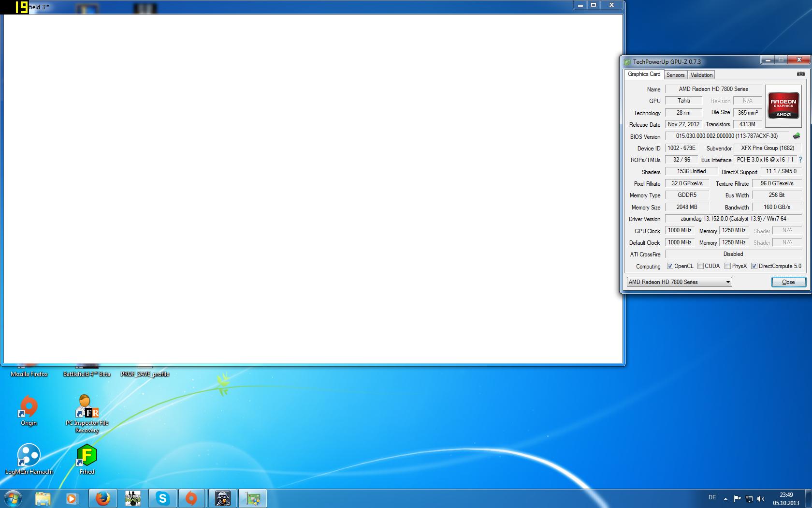Open the volume speaker icon
812x508 pixels.
point(761,498)
